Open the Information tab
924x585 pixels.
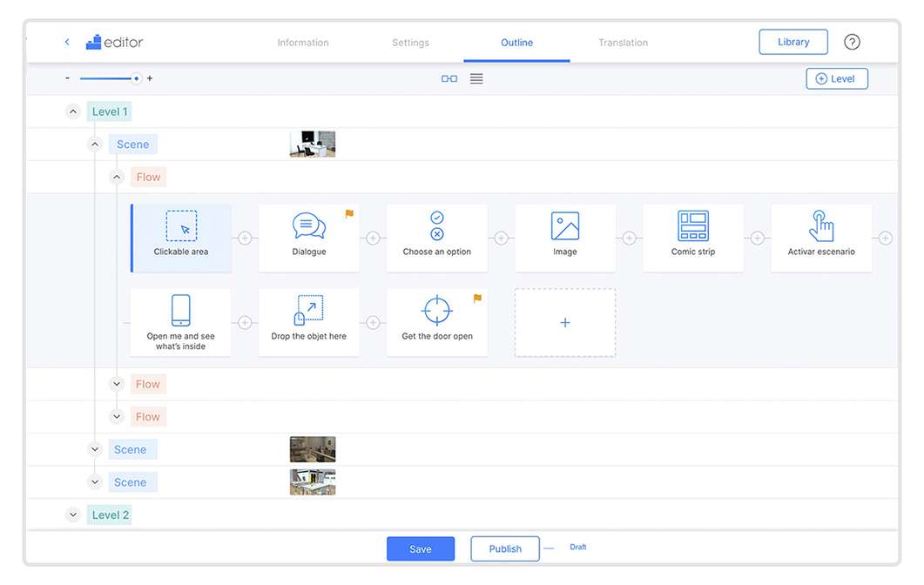303,43
